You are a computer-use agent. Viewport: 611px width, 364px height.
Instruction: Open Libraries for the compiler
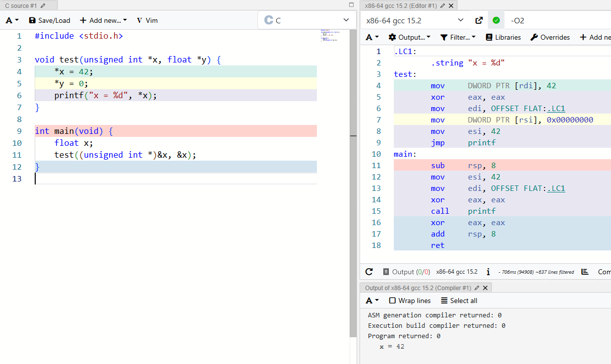(x=503, y=37)
